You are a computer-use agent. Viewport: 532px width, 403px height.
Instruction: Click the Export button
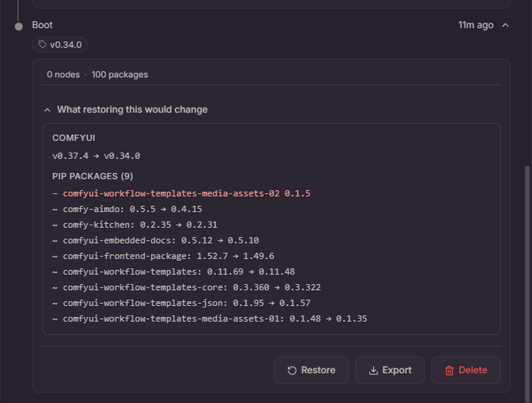pos(390,370)
